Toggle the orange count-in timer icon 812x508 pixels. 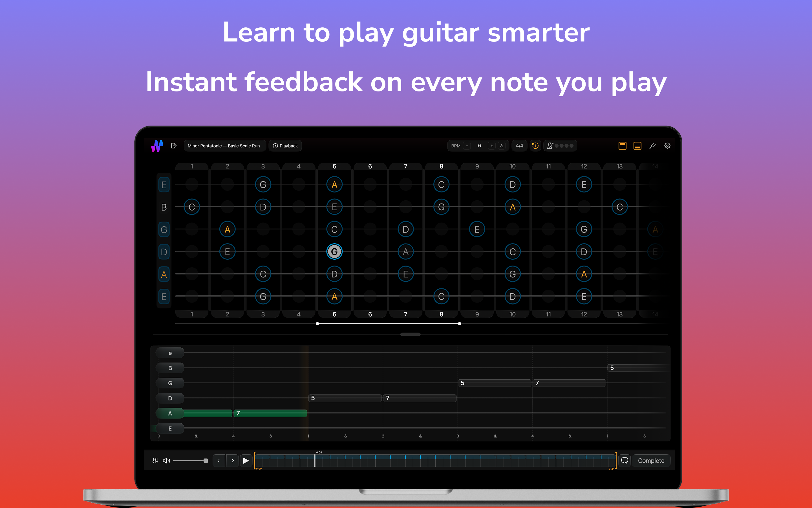(x=535, y=146)
